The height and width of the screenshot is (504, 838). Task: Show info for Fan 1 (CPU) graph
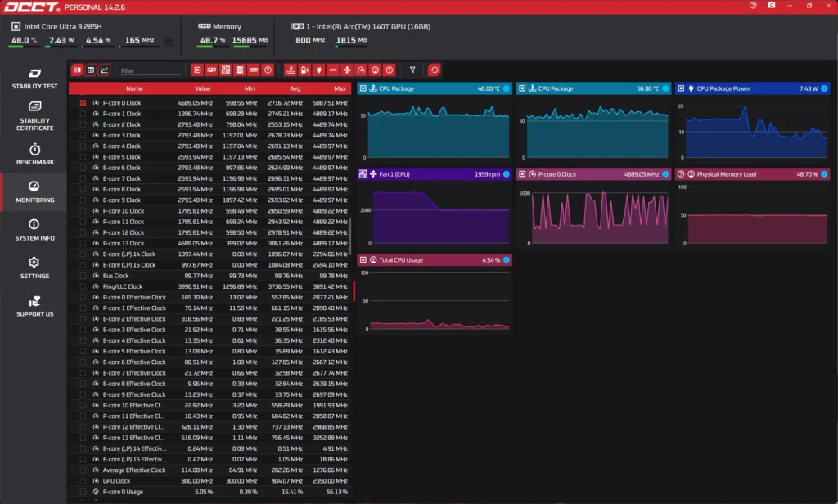[x=506, y=174]
